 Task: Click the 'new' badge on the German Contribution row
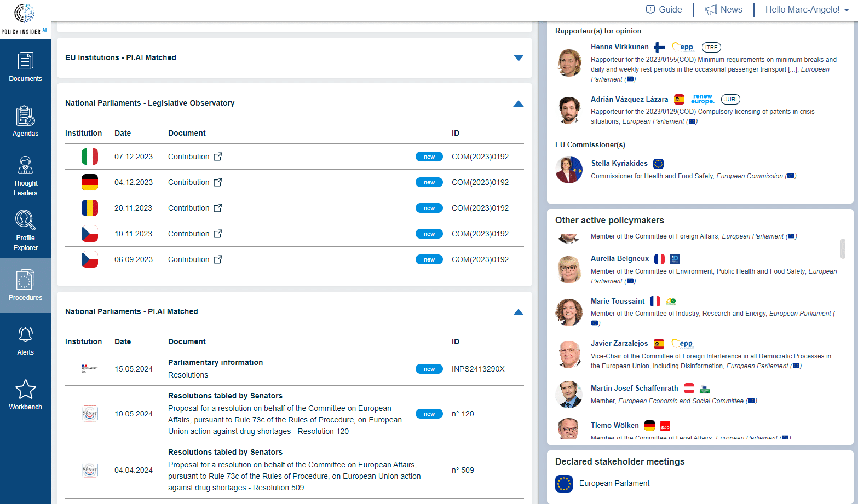(x=429, y=182)
